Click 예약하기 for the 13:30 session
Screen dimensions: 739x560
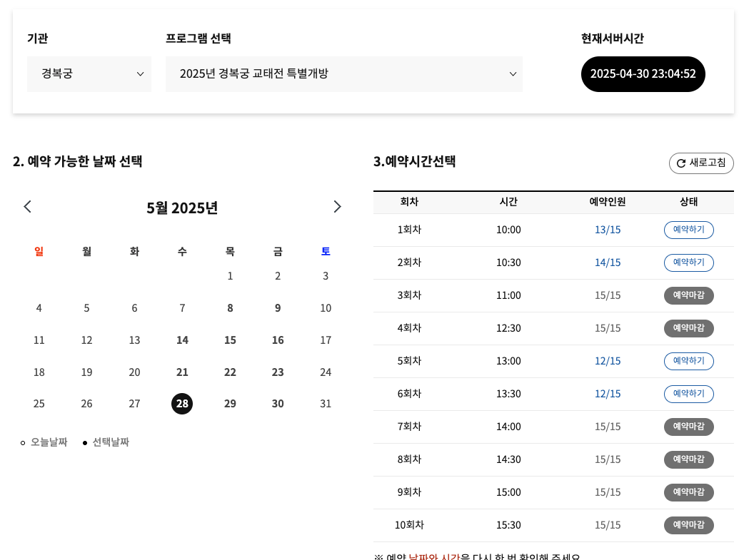(688, 394)
